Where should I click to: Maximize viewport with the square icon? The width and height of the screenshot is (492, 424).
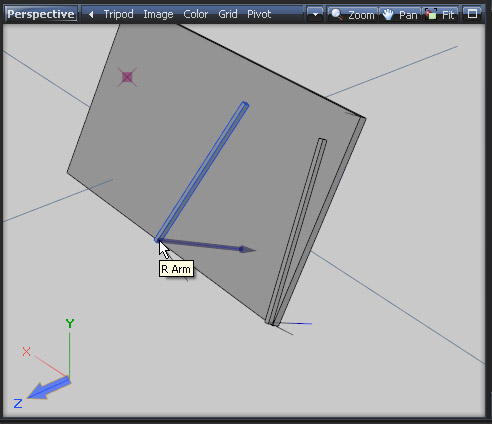(472, 14)
